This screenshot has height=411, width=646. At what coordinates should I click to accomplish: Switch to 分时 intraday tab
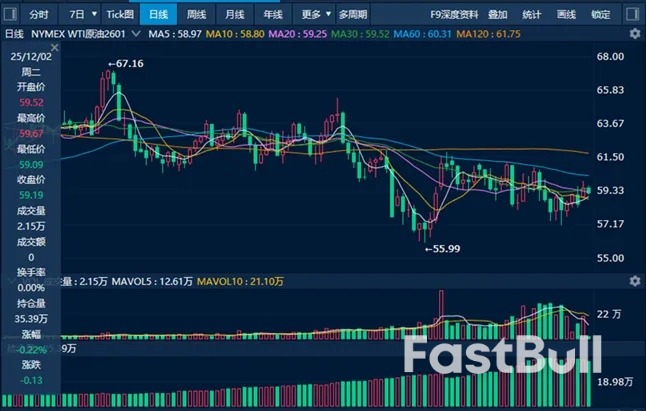[39, 14]
